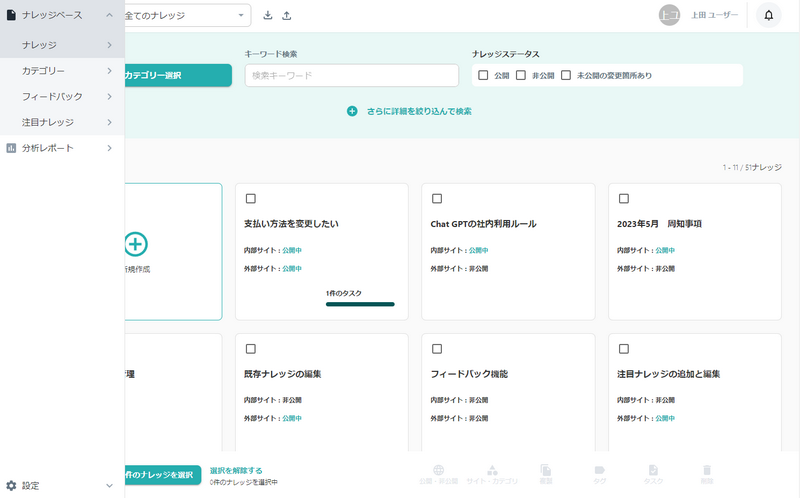The image size is (800, 498).
Task: Click the タスク task icon in bottom bar
Action: pos(653,470)
